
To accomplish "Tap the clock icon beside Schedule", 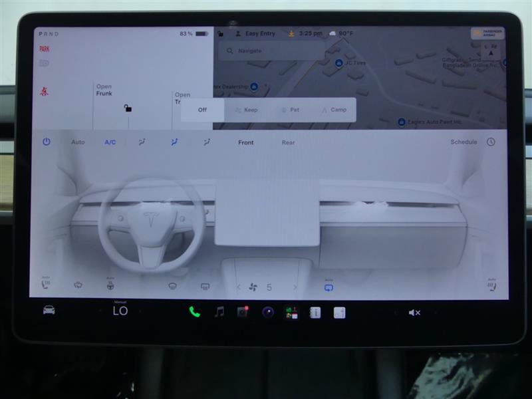I will pos(491,142).
